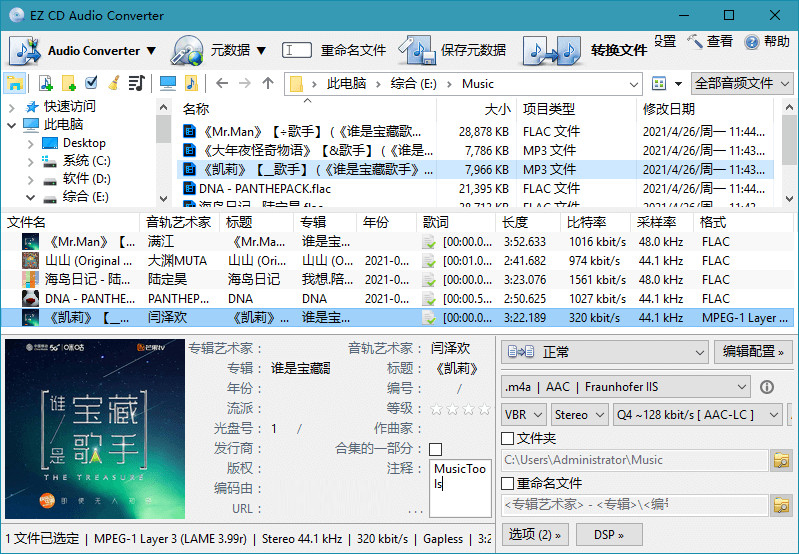Open the VBR mode dropdown

[x=523, y=414]
